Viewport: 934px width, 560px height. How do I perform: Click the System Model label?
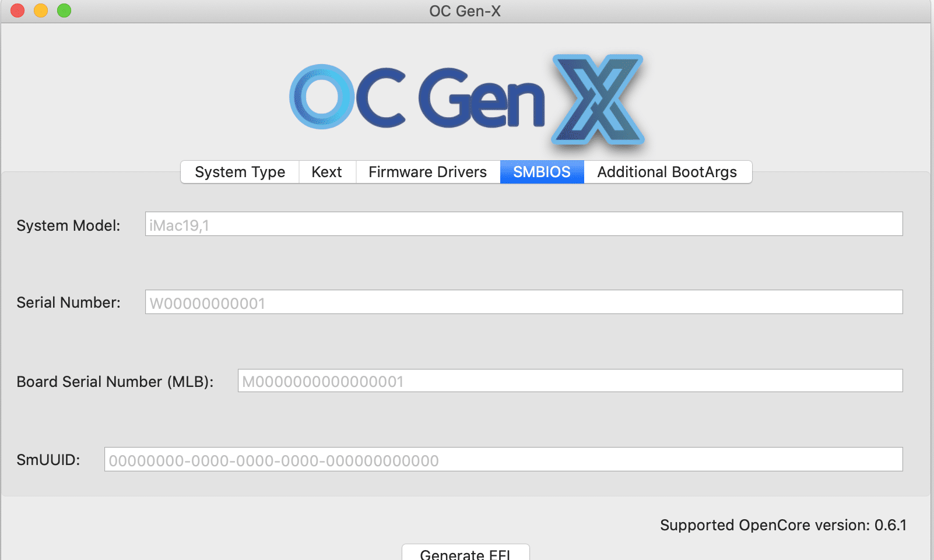[x=68, y=226]
